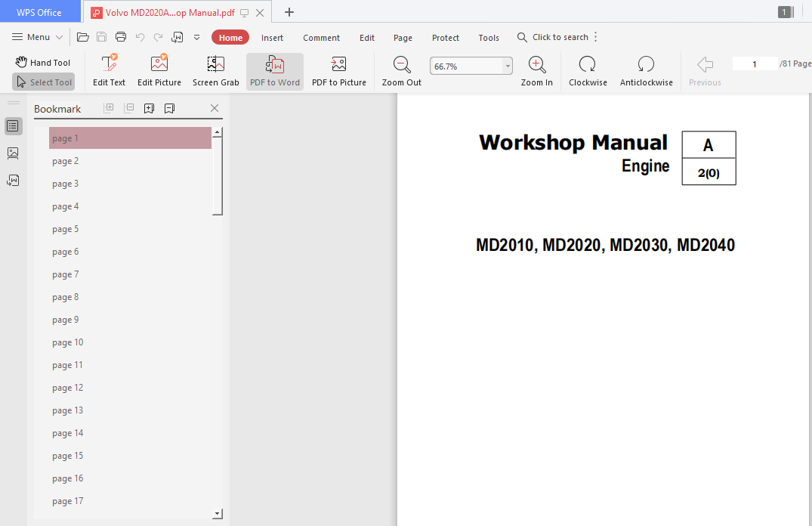Click the bookmark list scrollbar thumb
The image size is (812, 526).
point(218,176)
